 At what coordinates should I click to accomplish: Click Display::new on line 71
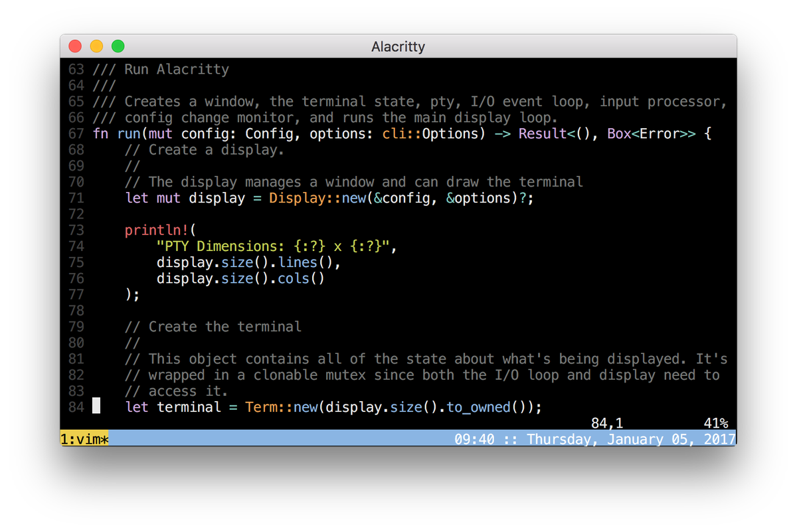pyautogui.click(x=317, y=198)
